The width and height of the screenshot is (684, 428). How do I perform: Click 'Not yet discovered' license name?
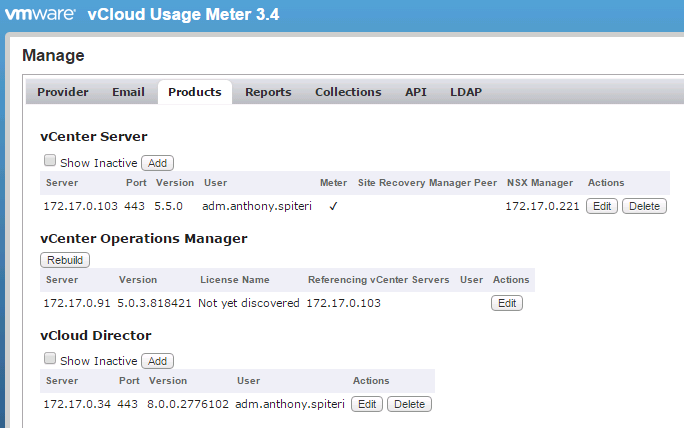249,303
